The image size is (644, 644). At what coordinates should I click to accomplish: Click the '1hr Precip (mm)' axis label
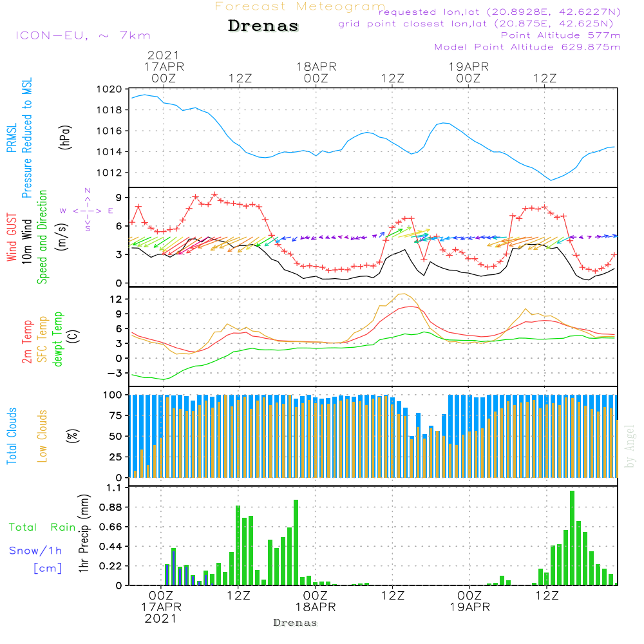(x=83, y=533)
